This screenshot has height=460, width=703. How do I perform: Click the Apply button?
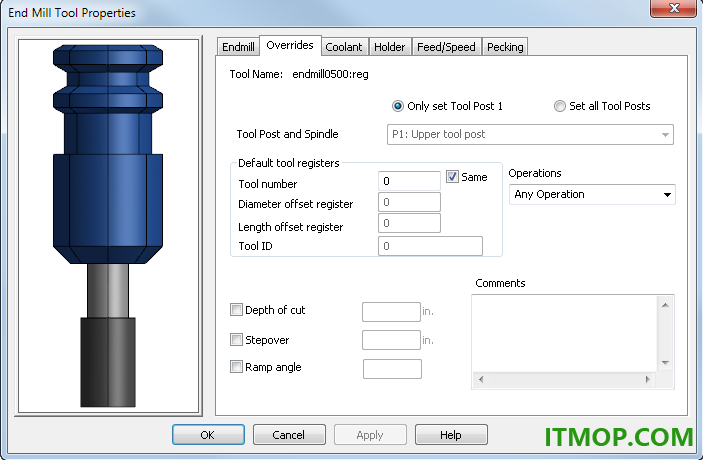(370, 435)
